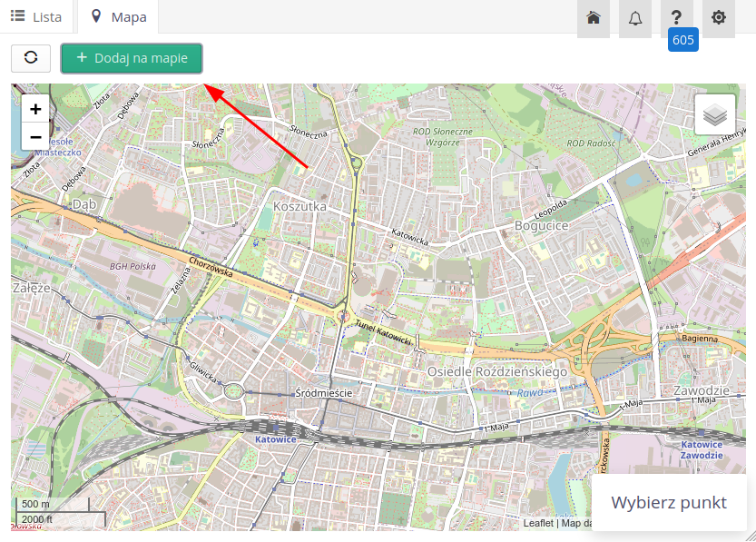The height and width of the screenshot is (542, 756).
Task: Click the 500 m map scale bar
Action: pos(52,504)
